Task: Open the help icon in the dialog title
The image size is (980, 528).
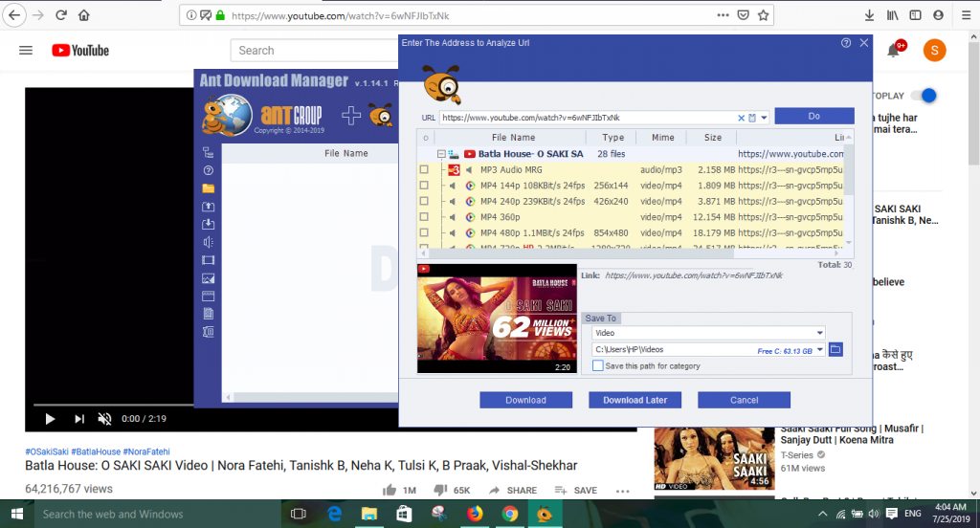Action: pyautogui.click(x=846, y=43)
